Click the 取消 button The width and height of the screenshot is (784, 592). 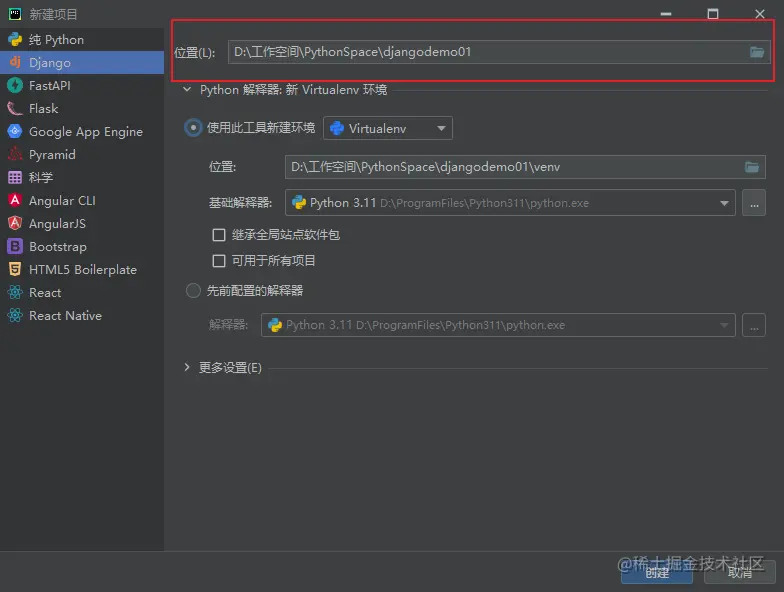tap(740, 572)
